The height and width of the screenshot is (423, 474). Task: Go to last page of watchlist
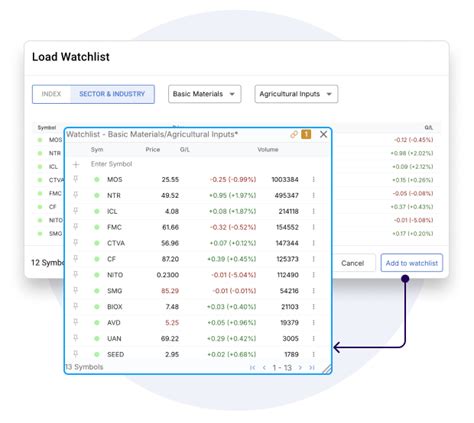[x=312, y=368]
